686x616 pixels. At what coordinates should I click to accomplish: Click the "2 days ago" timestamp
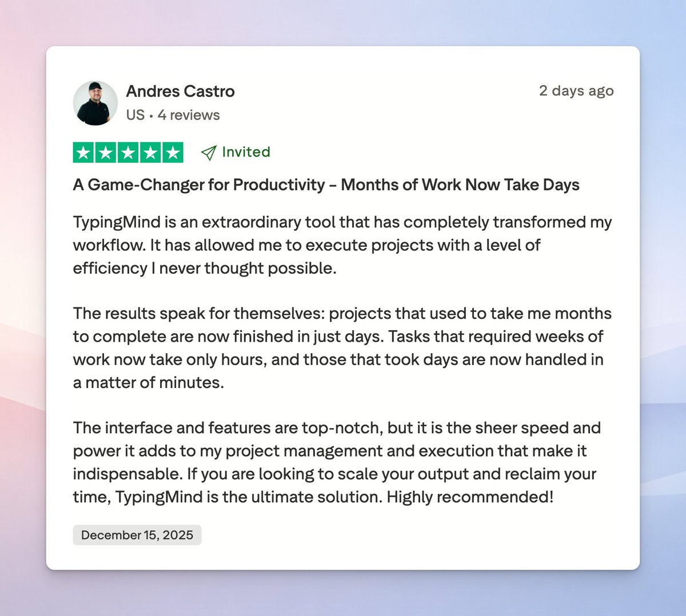pyautogui.click(x=576, y=91)
